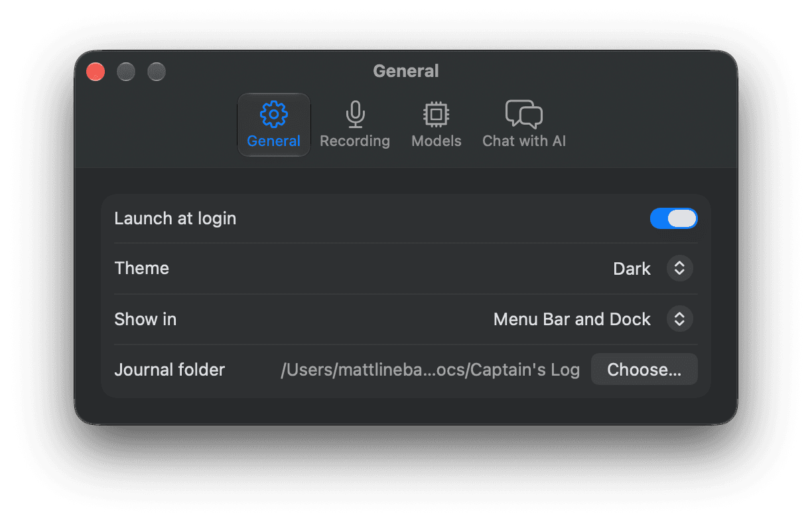Open the Recording microphone tab
This screenshot has width=812, height=523.
pyautogui.click(x=355, y=125)
